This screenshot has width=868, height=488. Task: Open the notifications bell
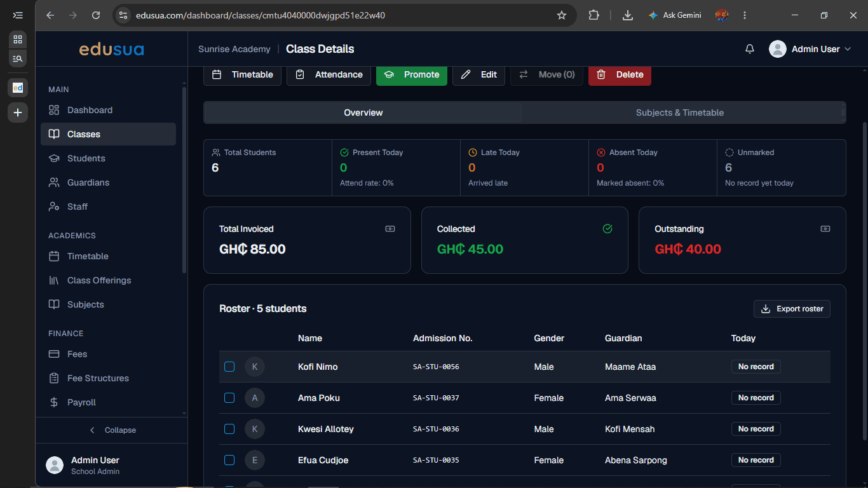(x=750, y=49)
